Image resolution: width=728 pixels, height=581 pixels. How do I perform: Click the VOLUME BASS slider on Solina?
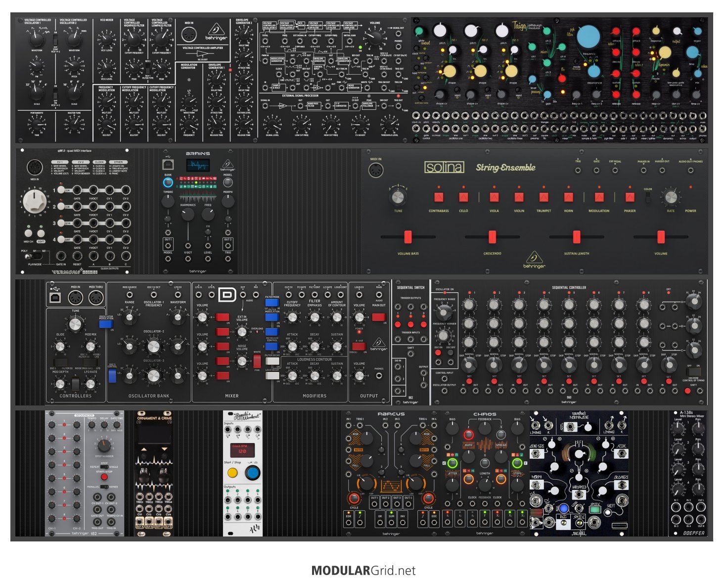coord(408,237)
